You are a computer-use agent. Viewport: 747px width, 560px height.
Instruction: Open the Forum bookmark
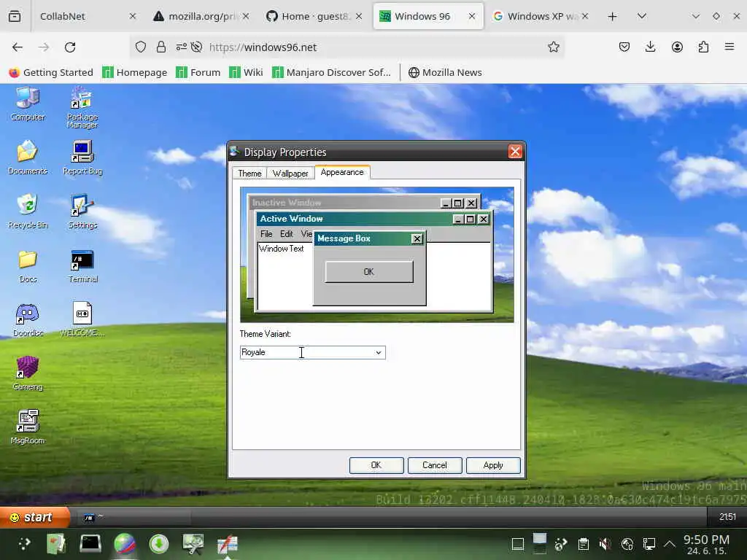[198, 72]
